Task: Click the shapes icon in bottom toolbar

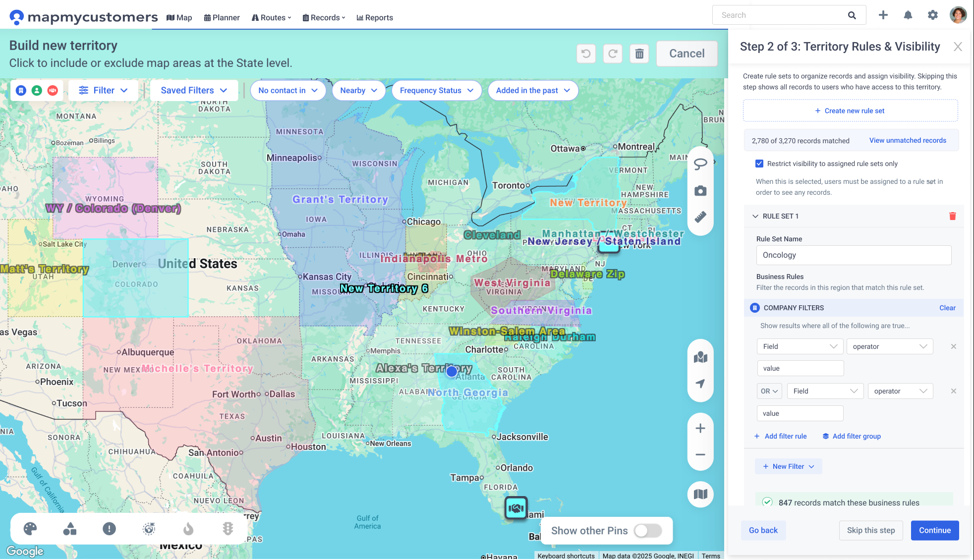Action: click(70, 529)
